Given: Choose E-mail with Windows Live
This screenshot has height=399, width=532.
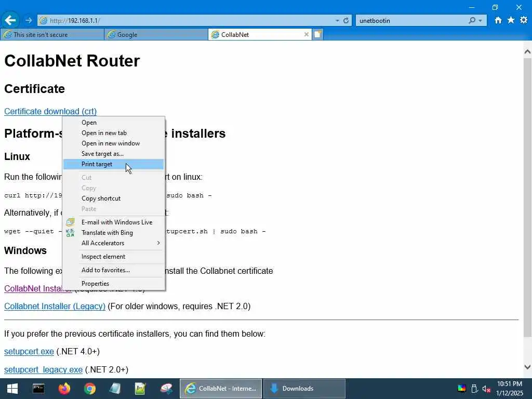Looking at the screenshot, I should point(113,222).
